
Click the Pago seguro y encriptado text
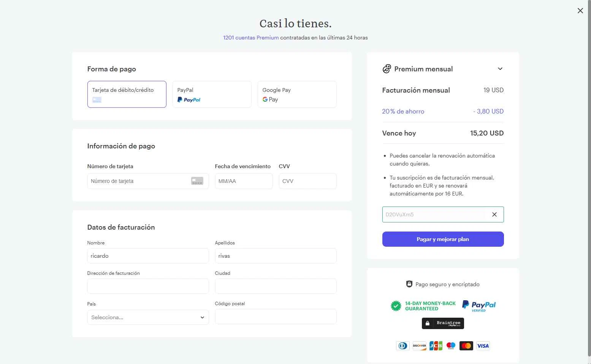coord(447,284)
